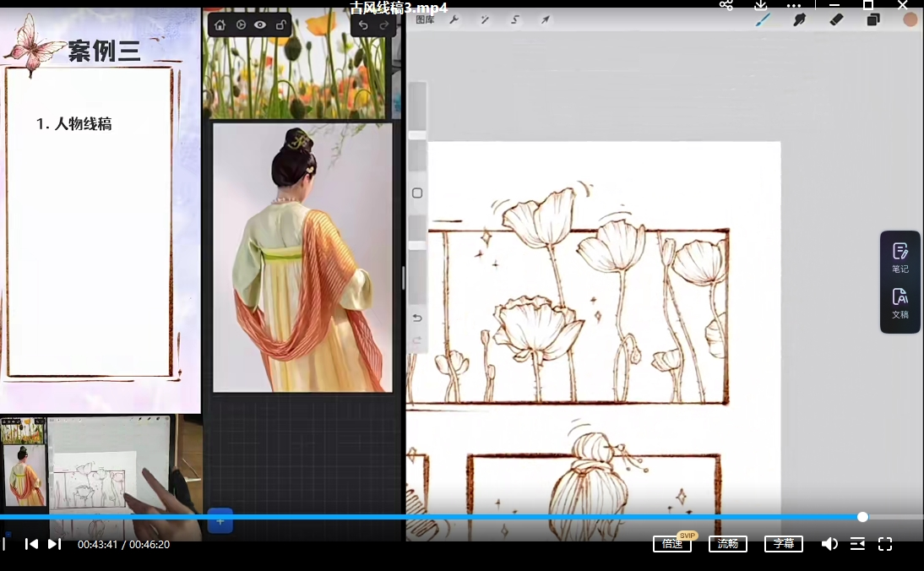Expand the playlist panel icon

(857, 544)
